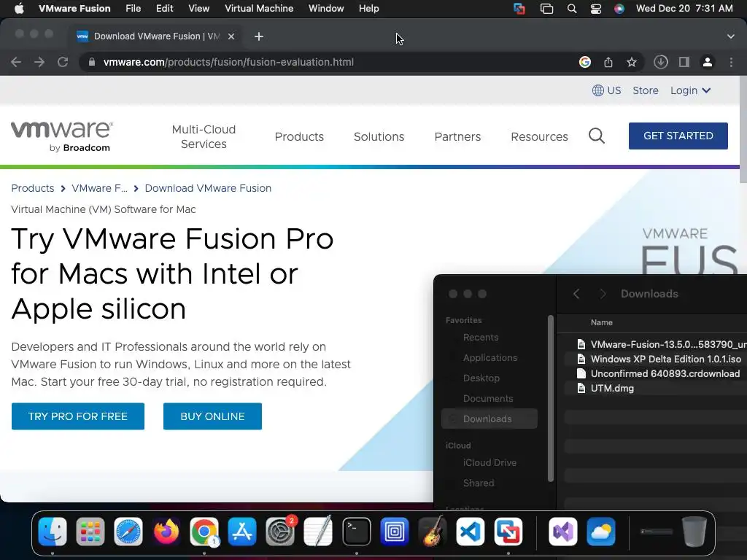Open the Edit menu

click(x=164, y=8)
